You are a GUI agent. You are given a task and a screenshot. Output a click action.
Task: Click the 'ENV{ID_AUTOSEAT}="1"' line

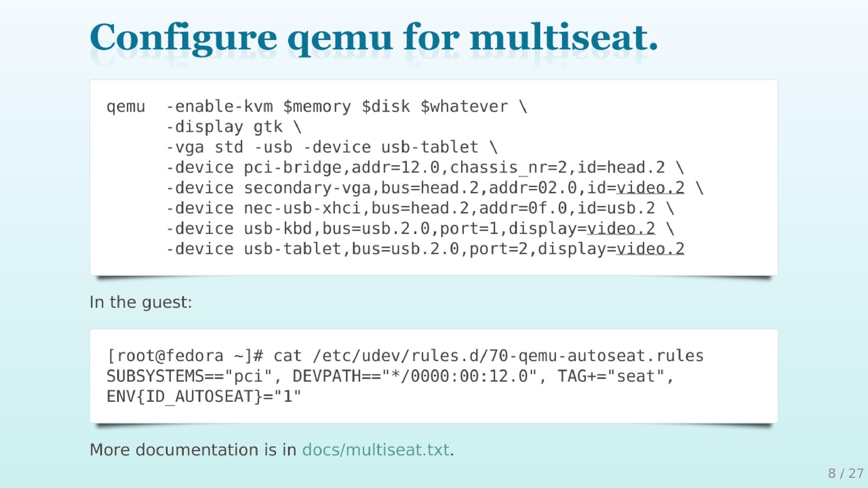point(203,396)
